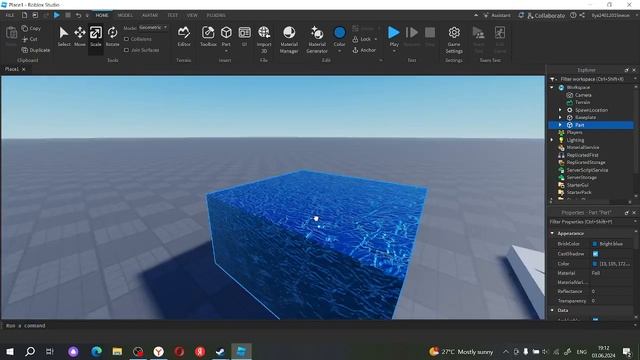
Task: Click the Material property value Foil
Action: (x=596, y=273)
